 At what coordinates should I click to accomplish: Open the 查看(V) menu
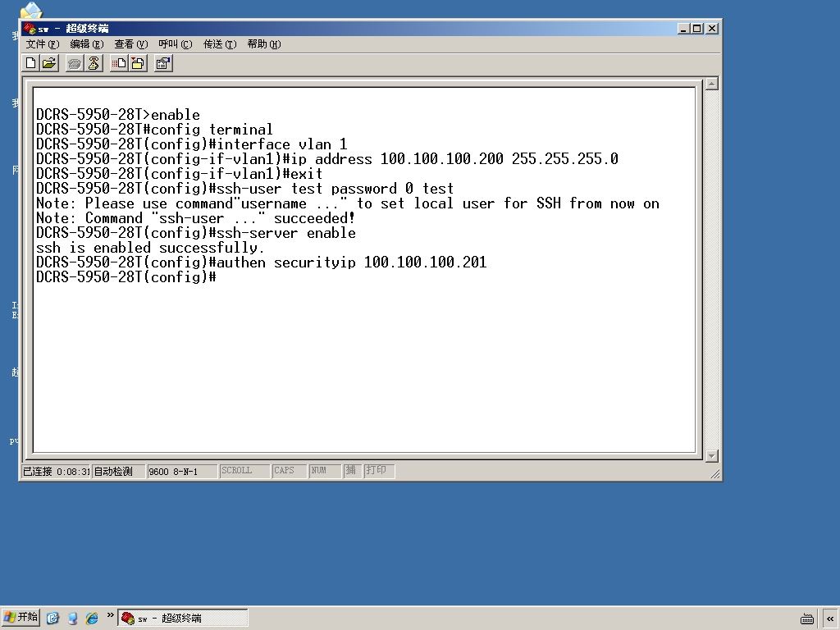pos(131,44)
